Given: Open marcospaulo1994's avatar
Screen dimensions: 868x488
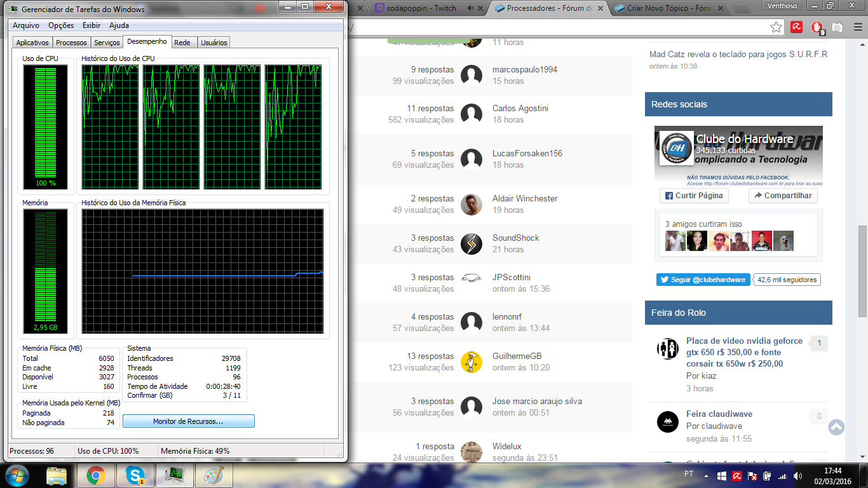Looking at the screenshot, I should pos(471,75).
